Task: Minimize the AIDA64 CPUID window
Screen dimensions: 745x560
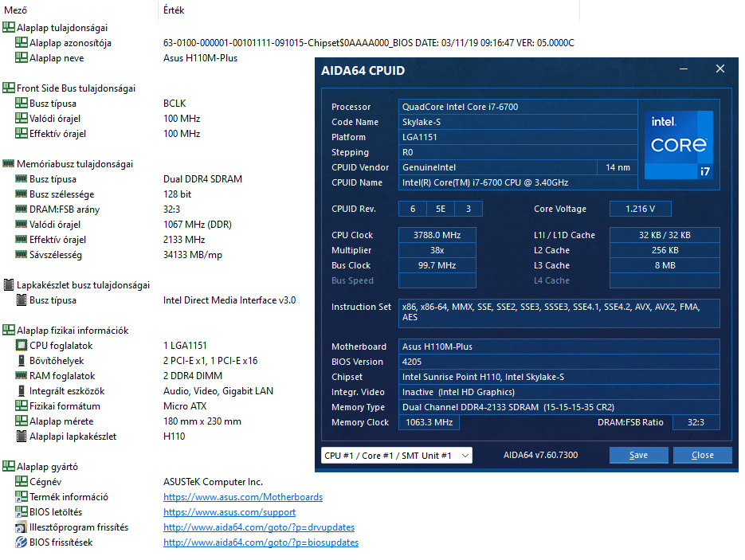Action: pyautogui.click(x=684, y=69)
